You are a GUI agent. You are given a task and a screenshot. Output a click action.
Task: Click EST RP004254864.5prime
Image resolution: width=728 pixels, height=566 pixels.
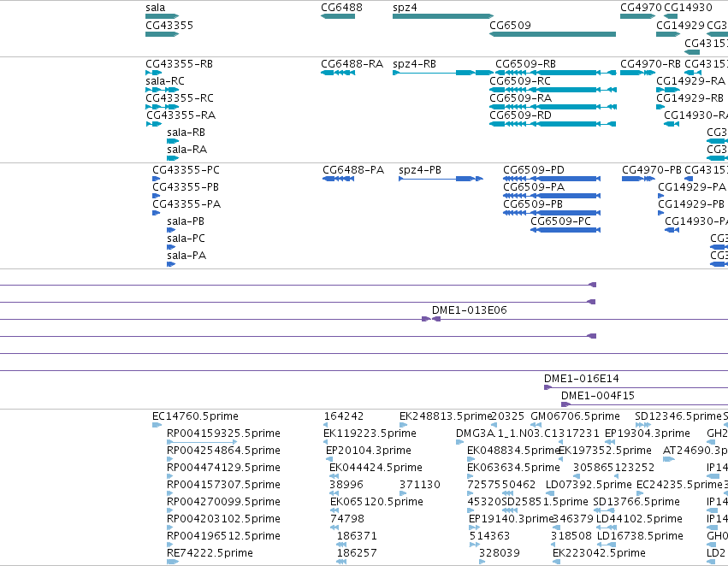pyautogui.click(x=170, y=459)
